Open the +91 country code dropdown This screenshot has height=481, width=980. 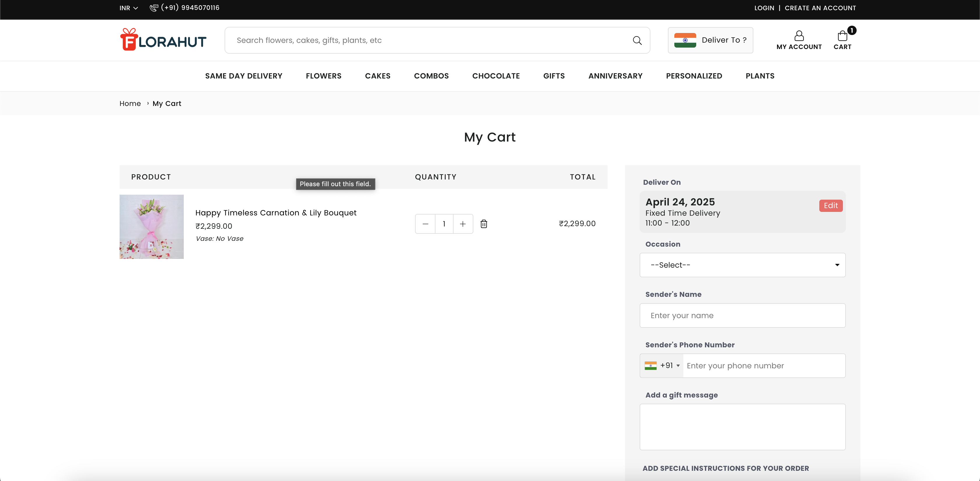click(661, 366)
